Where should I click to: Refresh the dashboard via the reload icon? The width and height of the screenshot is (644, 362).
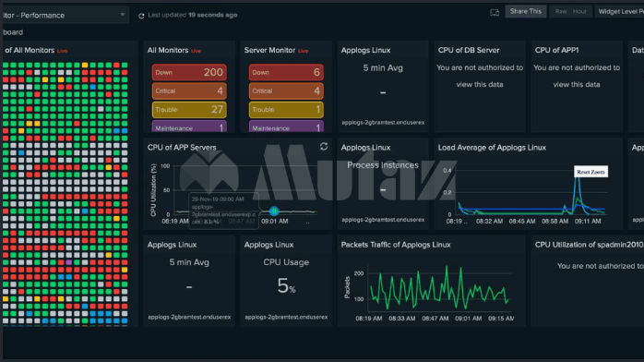tap(141, 16)
